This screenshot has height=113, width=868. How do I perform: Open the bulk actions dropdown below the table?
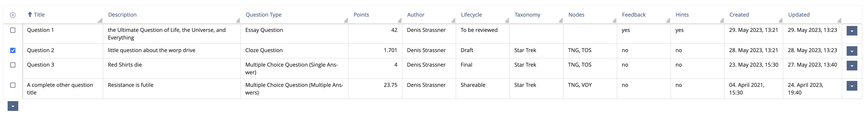[13, 106]
